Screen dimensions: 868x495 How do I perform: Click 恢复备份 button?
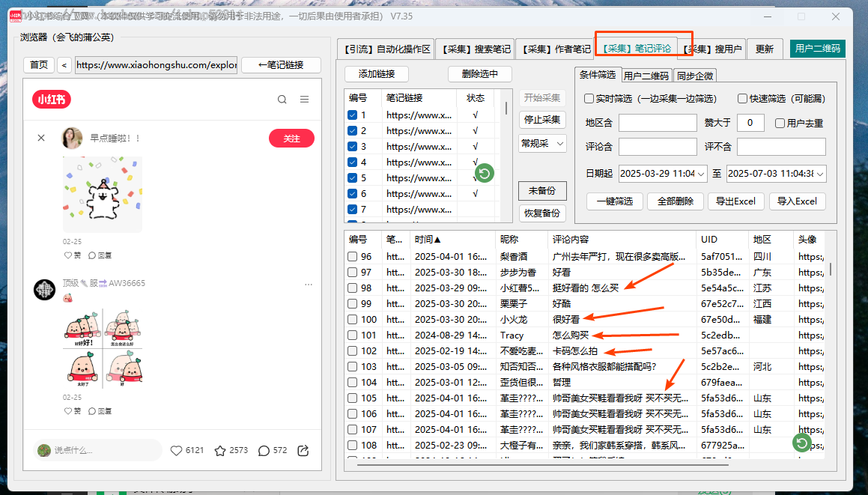pos(542,213)
